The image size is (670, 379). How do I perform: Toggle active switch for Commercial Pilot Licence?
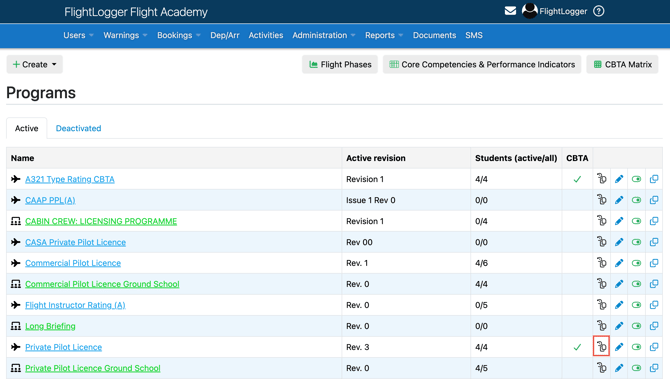(x=636, y=263)
